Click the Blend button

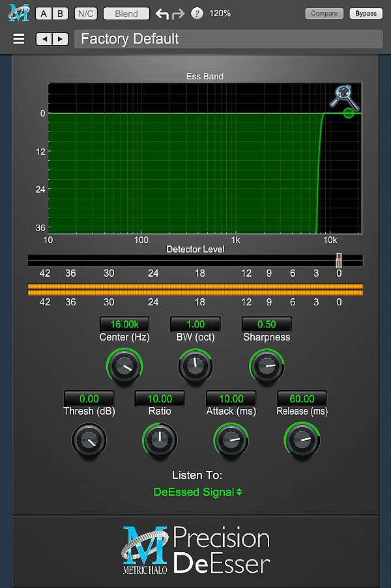[x=126, y=14]
